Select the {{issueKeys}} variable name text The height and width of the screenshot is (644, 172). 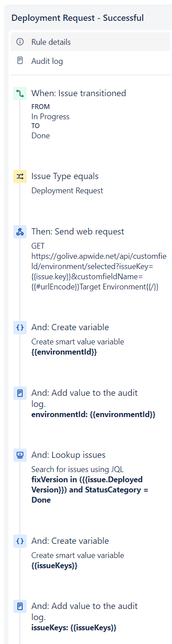click(x=54, y=566)
